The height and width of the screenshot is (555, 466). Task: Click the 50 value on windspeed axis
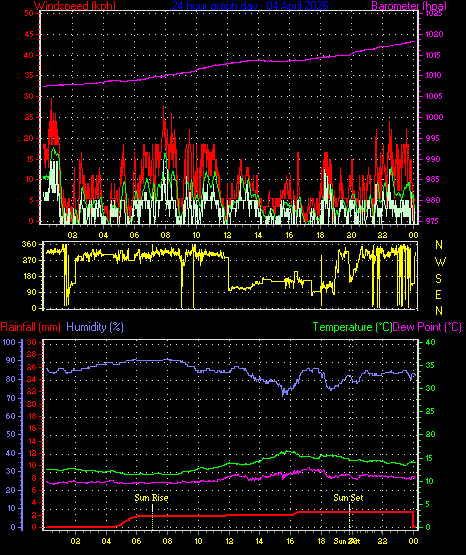(x=29, y=13)
